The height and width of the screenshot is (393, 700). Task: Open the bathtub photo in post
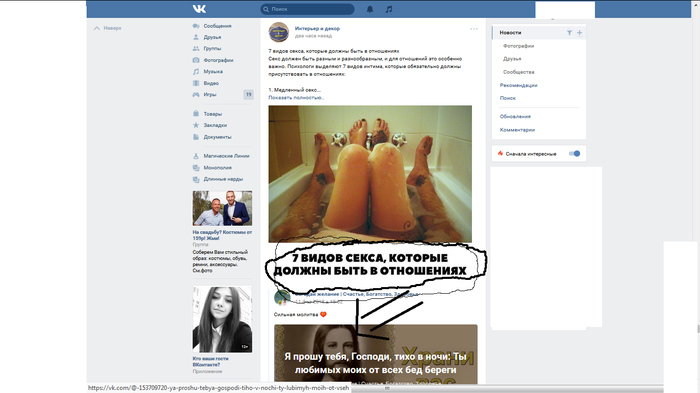coord(370,174)
